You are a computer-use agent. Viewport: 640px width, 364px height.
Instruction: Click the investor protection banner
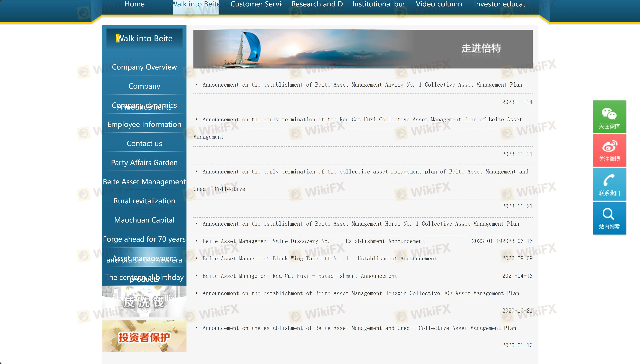144,336
